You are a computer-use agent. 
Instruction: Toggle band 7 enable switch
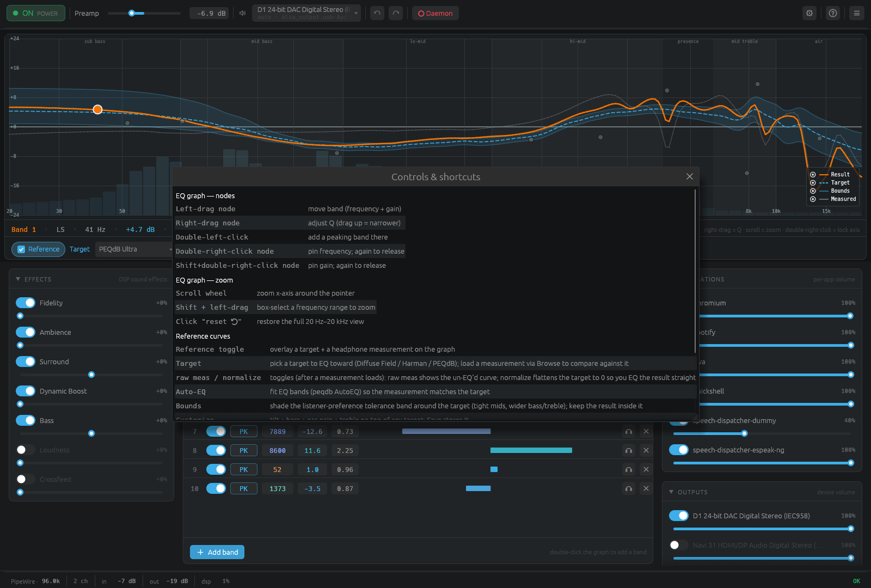pyautogui.click(x=216, y=431)
